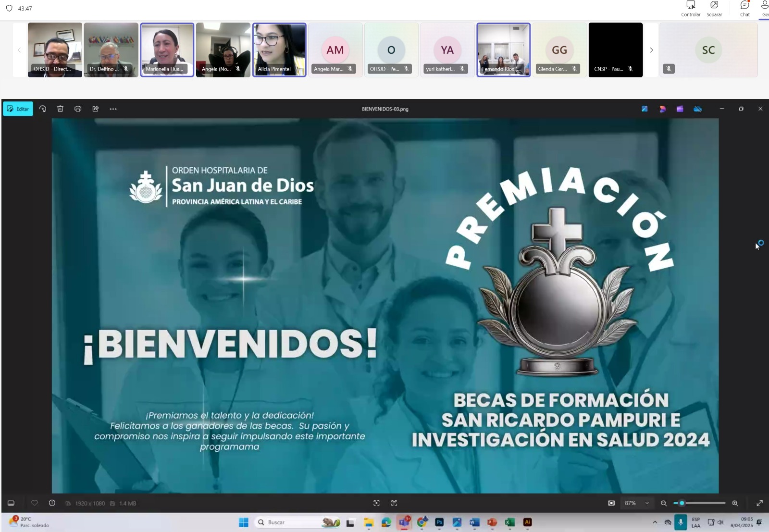Zoom out with the minus magnifier

tap(664, 503)
